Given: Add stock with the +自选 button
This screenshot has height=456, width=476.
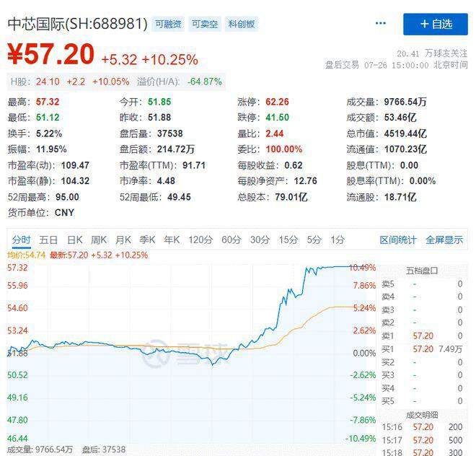Looking at the screenshot, I should tap(436, 24).
